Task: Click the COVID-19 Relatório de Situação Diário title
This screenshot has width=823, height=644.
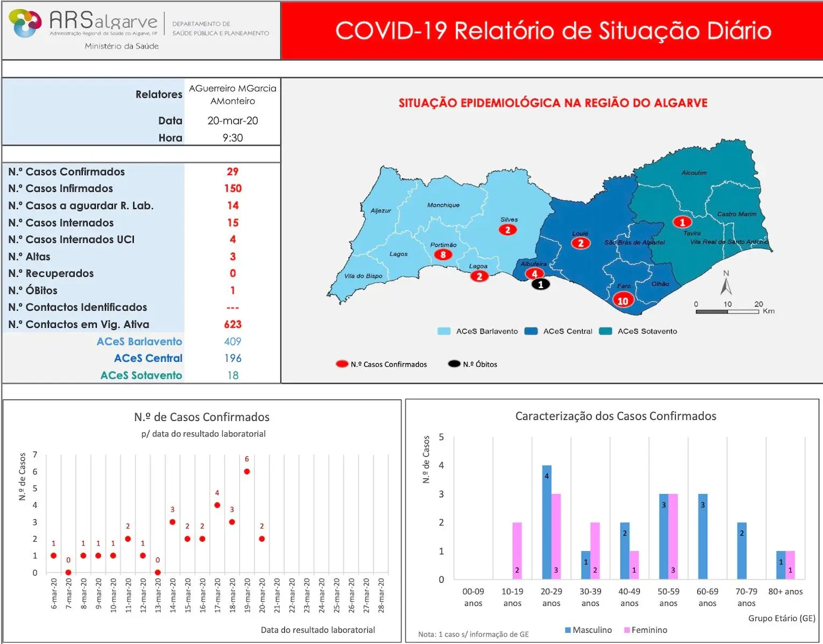Action: (x=553, y=31)
